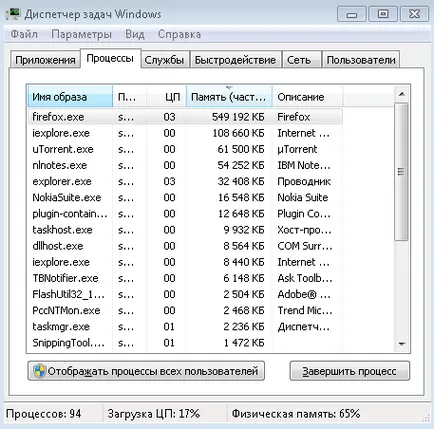The width and height of the screenshot is (434, 429).
Task: Switch to the Службы tab
Action: tap(164, 60)
